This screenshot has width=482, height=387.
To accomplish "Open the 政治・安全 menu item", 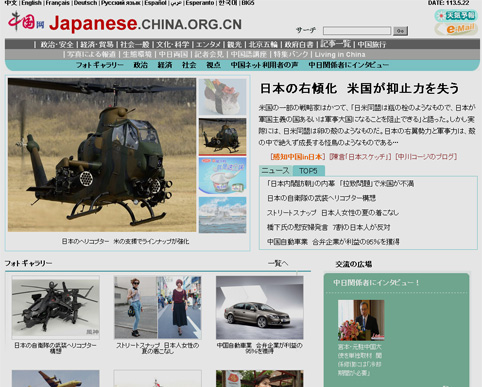I will (57, 44).
